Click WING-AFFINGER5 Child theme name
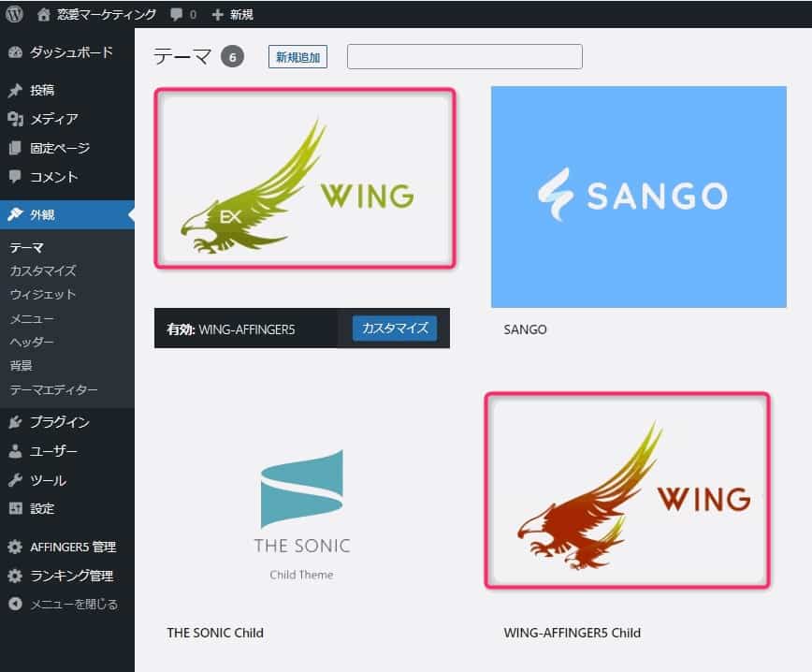Image resolution: width=812 pixels, height=672 pixels. click(573, 633)
